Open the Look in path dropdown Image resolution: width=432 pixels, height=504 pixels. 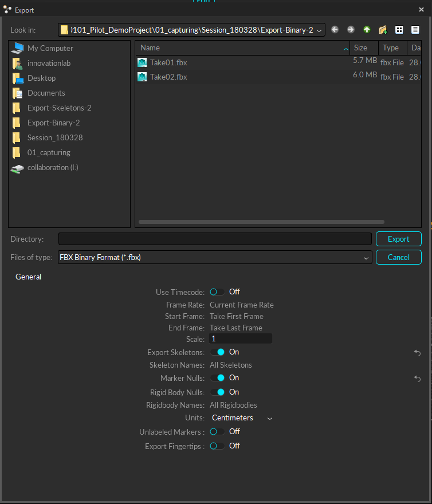coord(319,30)
